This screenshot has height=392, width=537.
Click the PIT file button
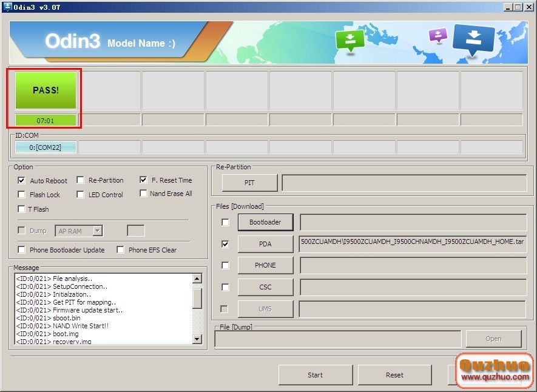coord(249,183)
